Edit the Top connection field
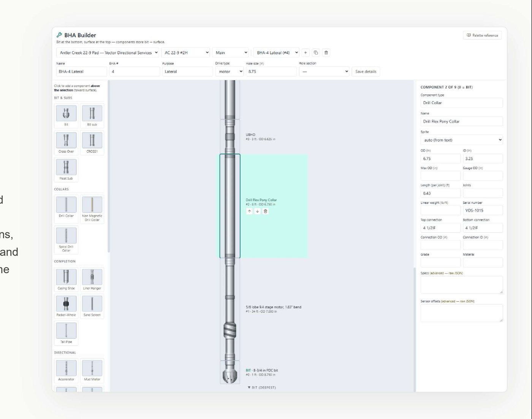 [440, 228]
